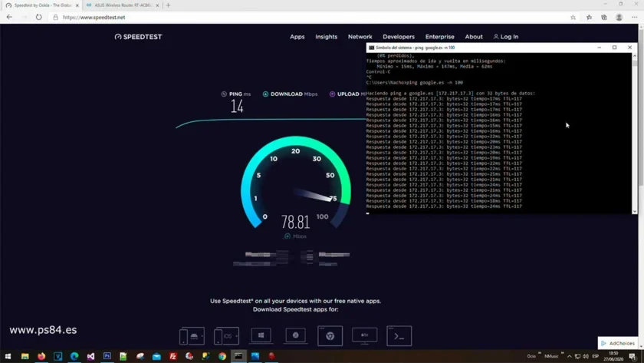Open File Explorer from the taskbar
Screen dimensions: 644x363
25,356
